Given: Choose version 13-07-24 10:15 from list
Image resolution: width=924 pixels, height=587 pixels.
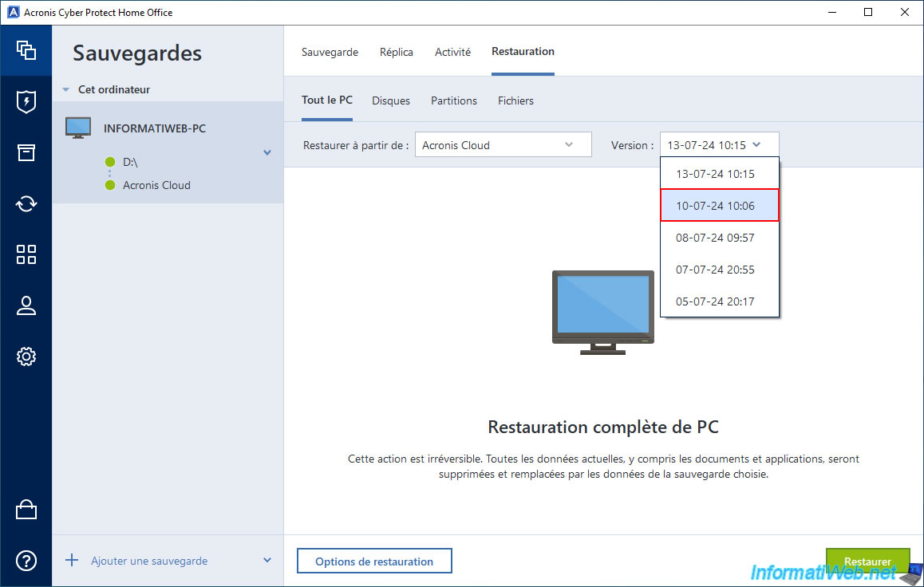Looking at the screenshot, I should pyautogui.click(x=720, y=174).
